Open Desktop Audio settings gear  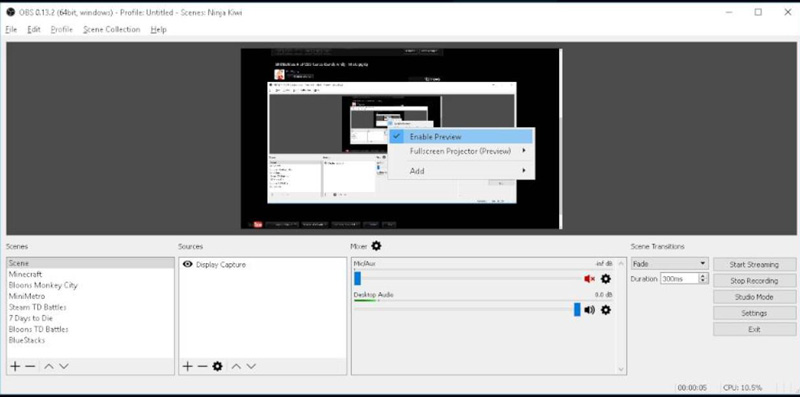click(x=606, y=310)
